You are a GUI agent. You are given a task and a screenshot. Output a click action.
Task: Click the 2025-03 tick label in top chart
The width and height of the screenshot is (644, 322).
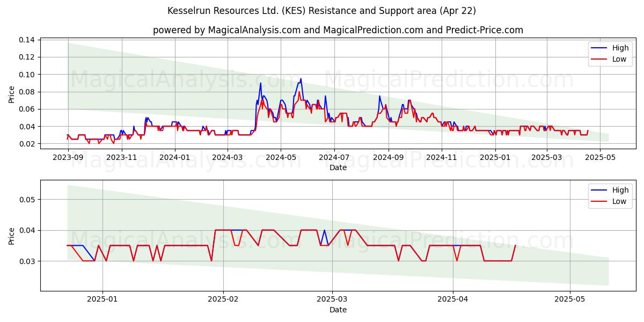[546, 157]
